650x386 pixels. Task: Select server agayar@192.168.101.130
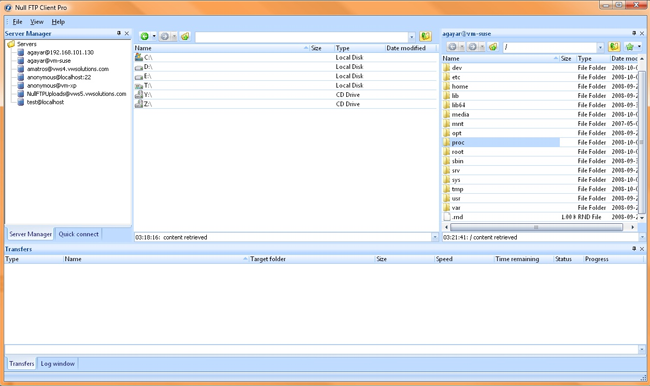[60, 52]
